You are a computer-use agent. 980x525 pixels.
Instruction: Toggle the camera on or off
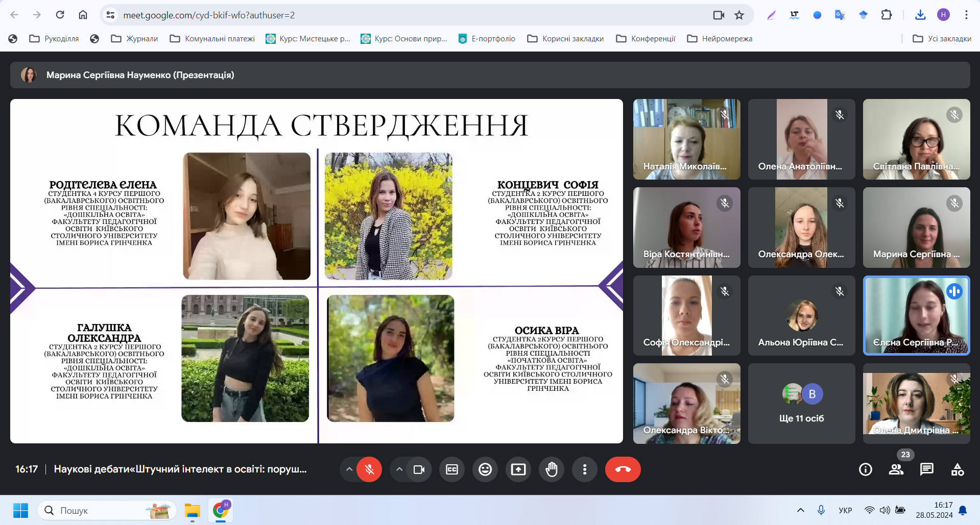click(x=419, y=469)
